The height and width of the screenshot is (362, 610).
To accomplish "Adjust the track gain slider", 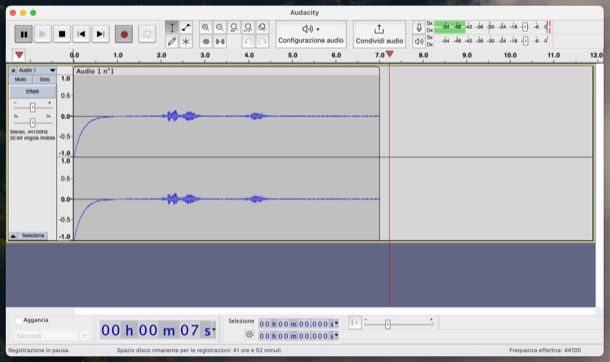I will tap(33, 108).
